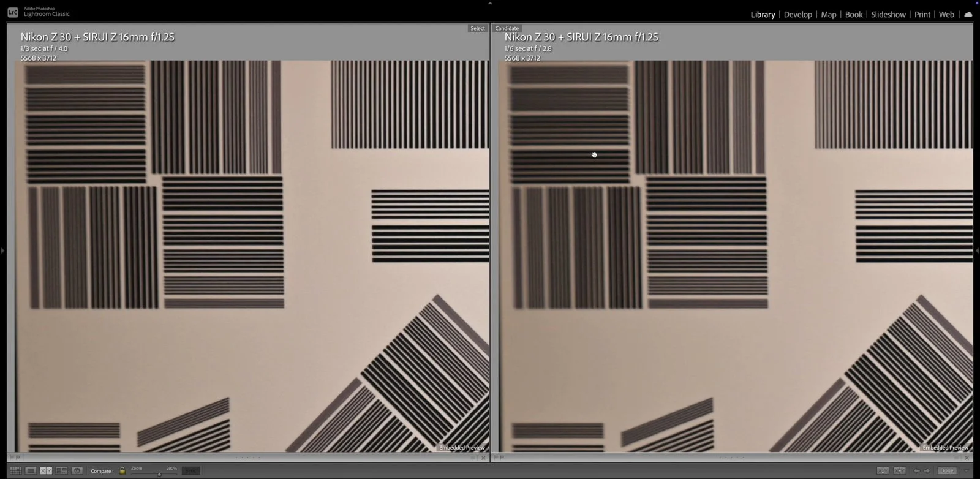
Task: Click the cloud sync status icon
Action: point(968,14)
